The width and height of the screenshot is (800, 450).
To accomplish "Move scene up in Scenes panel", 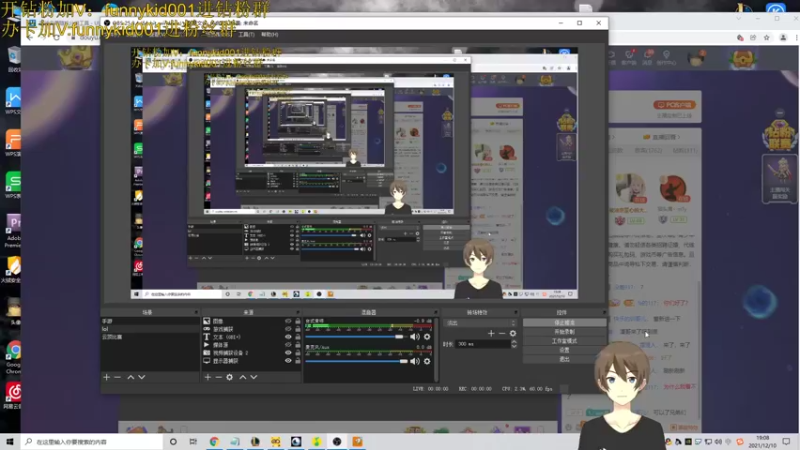I will (x=131, y=377).
